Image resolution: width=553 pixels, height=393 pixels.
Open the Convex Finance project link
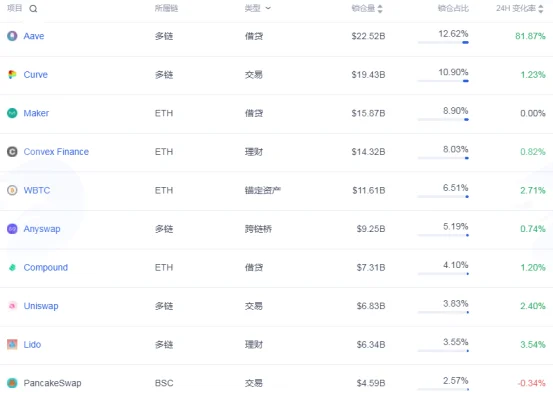point(56,152)
